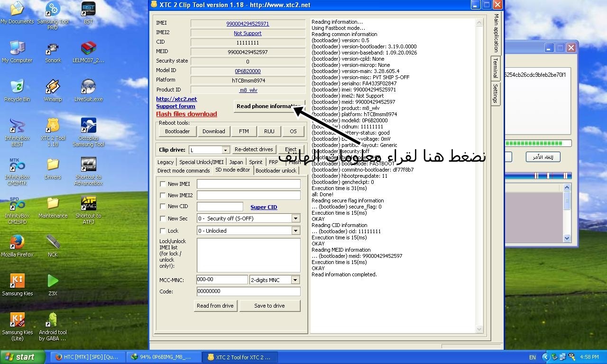
Task: Open Direct mode commands tab
Action: 184,171
